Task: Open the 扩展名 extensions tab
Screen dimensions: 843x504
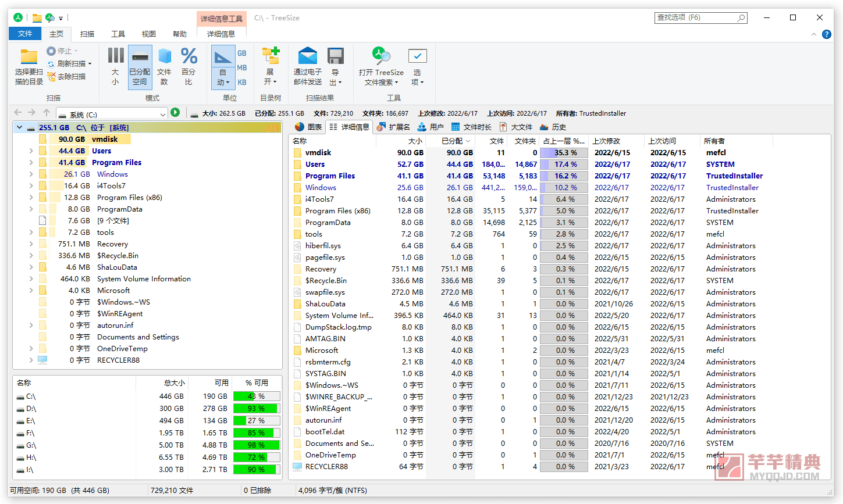Action: [x=394, y=127]
